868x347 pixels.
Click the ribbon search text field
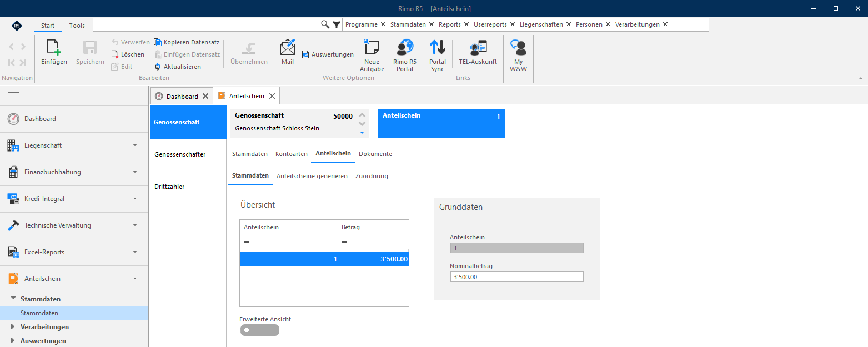(207, 24)
